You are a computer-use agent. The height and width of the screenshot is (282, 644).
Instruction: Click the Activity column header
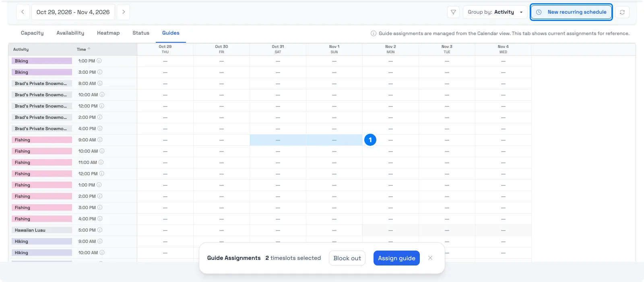tap(21, 50)
